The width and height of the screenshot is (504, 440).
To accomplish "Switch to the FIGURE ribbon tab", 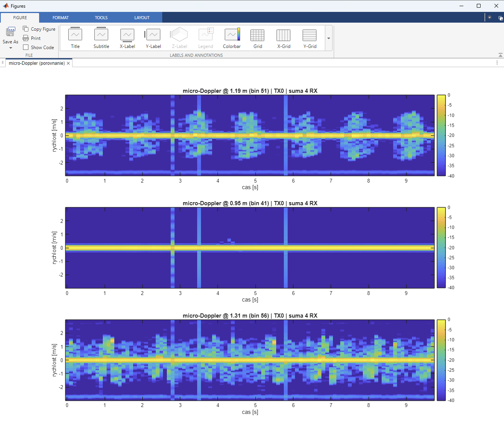I will click(x=20, y=18).
